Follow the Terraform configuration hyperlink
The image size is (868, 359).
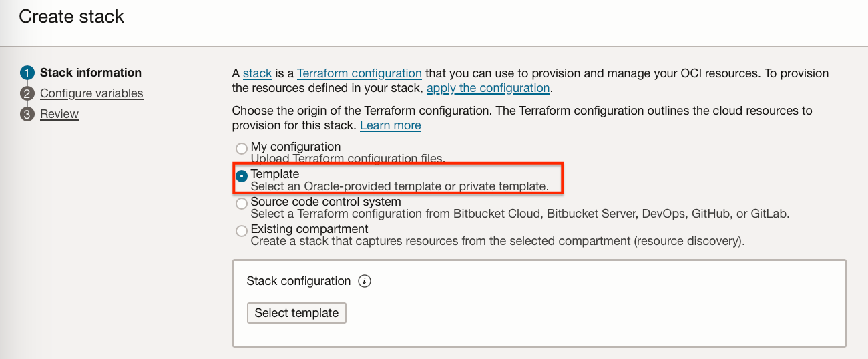[x=359, y=73]
